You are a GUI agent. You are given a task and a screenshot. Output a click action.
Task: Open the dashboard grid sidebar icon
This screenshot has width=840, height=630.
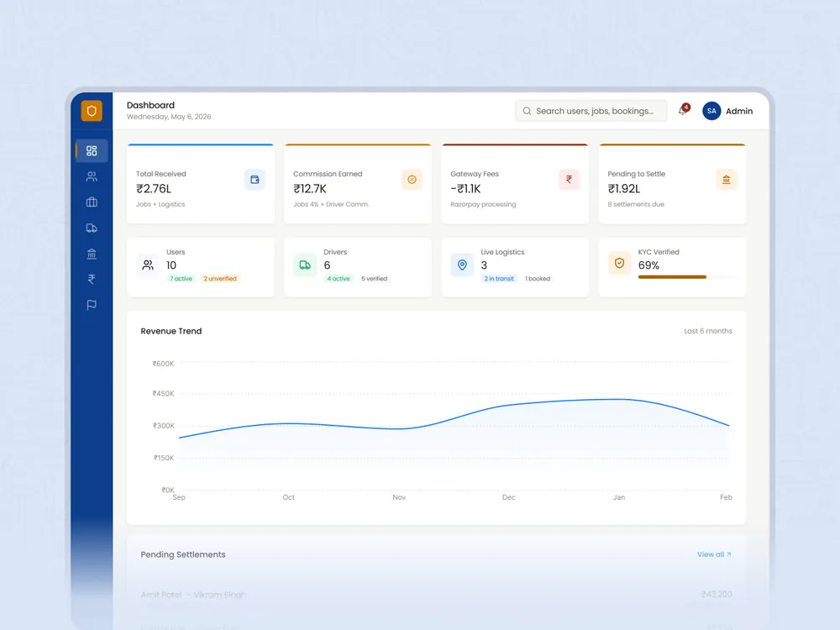click(x=92, y=150)
